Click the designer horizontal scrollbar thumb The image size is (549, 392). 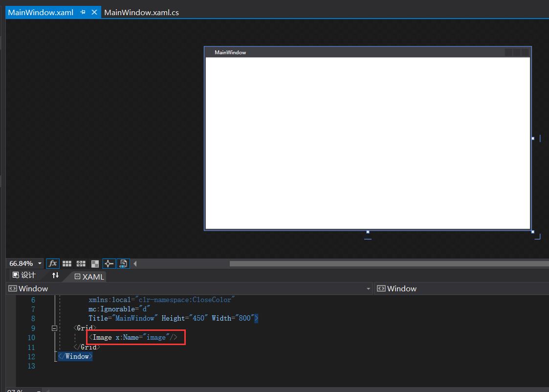(389, 263)
